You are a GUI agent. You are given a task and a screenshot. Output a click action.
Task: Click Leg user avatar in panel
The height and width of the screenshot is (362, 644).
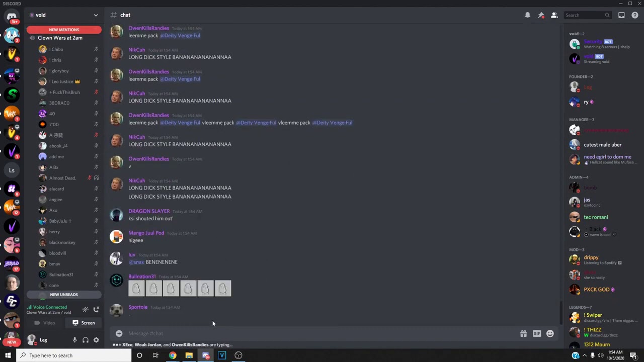point(32,340)
